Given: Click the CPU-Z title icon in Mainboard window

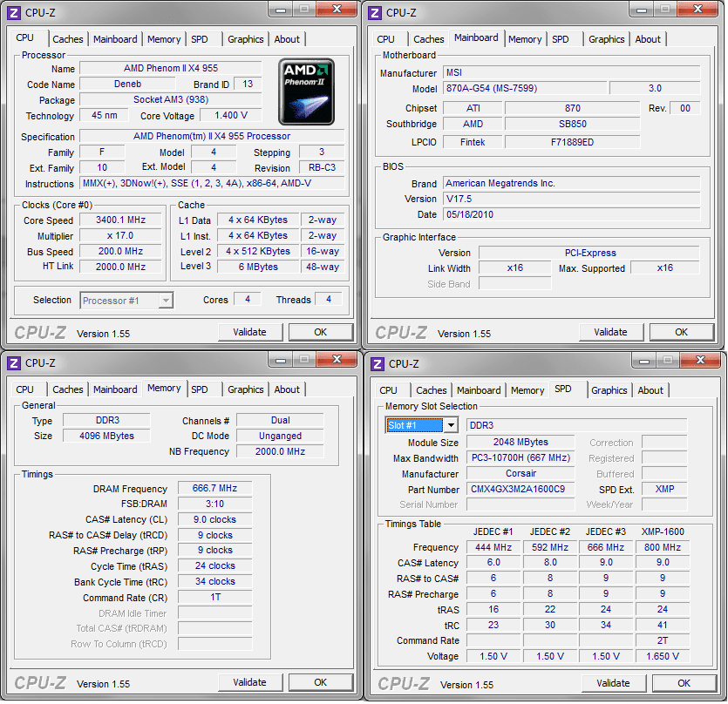Looking at the screenshot, I should pos(375,12).
